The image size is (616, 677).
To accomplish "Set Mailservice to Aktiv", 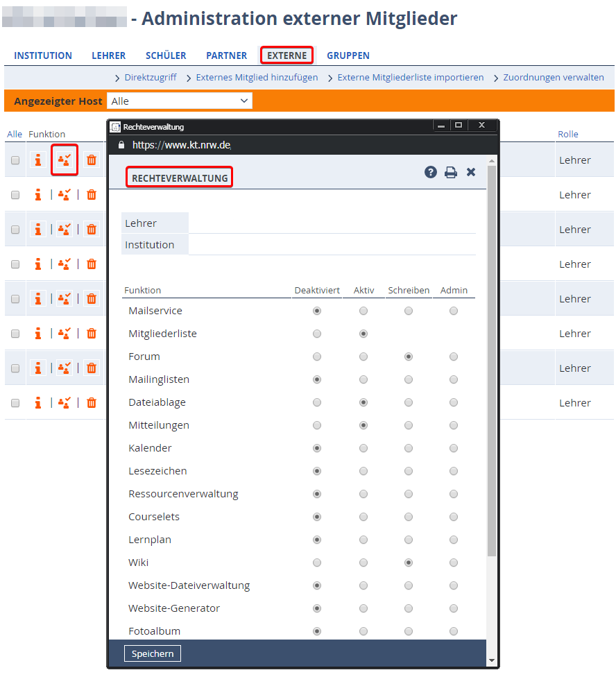I will pyautogui.click(x=363, y=311).
